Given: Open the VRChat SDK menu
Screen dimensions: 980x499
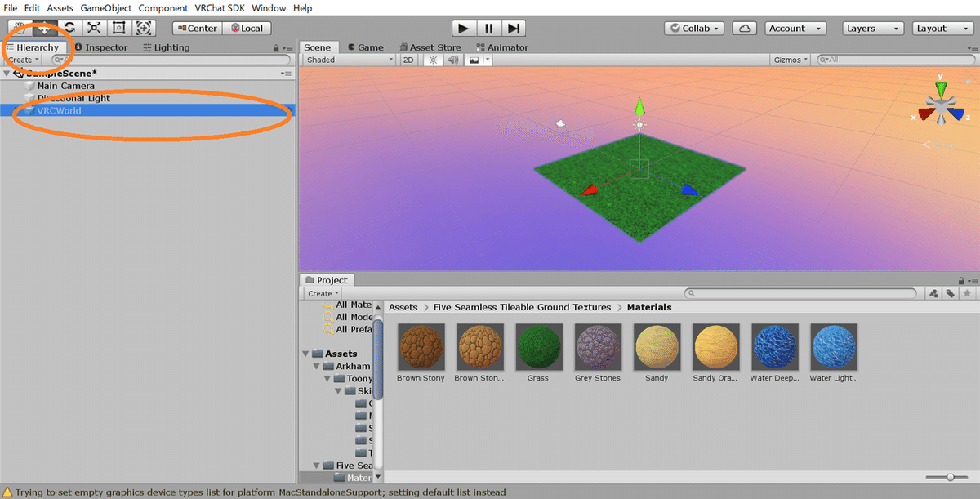Looking at the screenshot, I should [220, 7].
